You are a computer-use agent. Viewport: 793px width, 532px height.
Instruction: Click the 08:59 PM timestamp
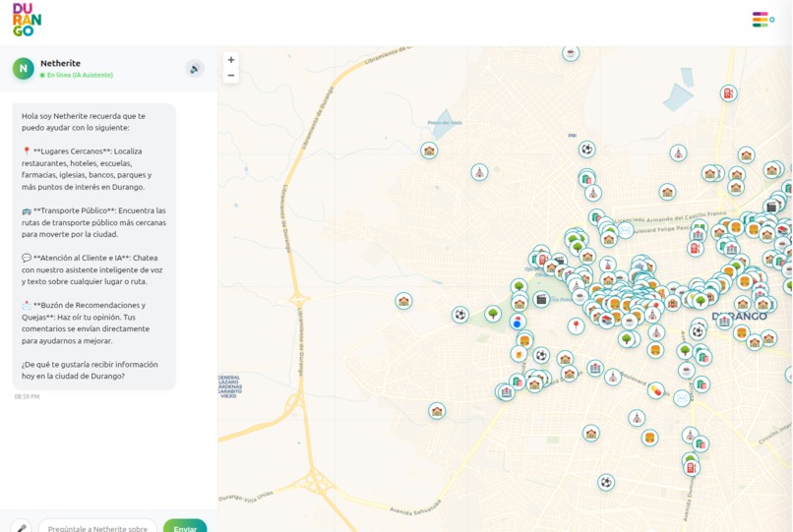point(27,396)
